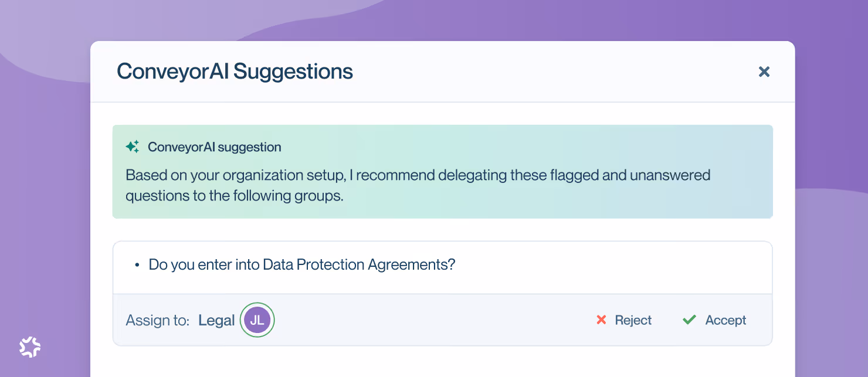Reject the Legal assignment suggestion
This screenshot has height=377, width=868.
[x=624, y=320]
